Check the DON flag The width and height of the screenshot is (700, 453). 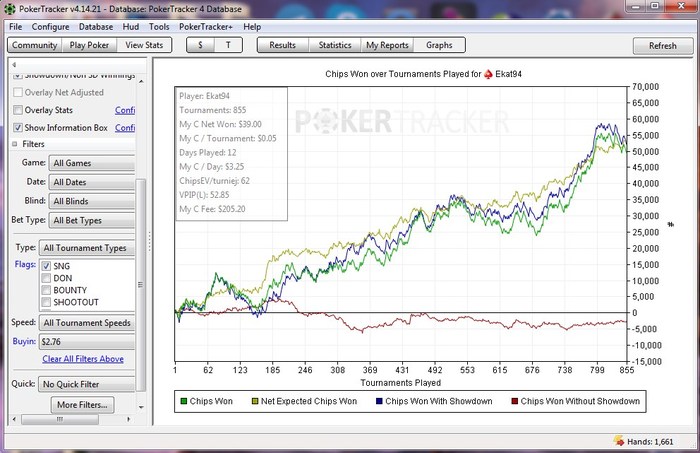click(x=46, y=278)
